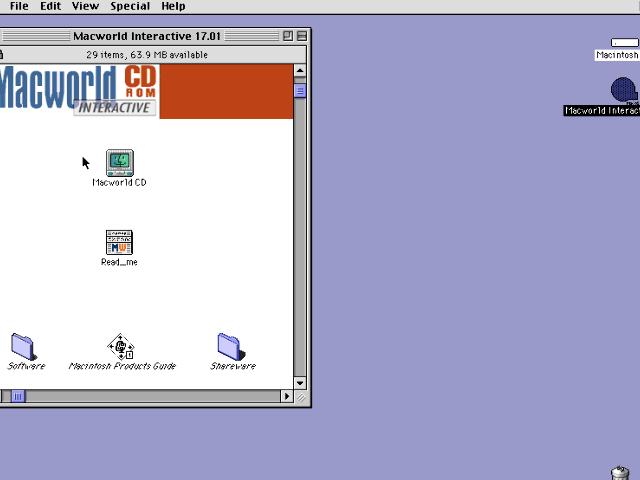Open the Edit menu
640x480 pixels.
point(51,6)
